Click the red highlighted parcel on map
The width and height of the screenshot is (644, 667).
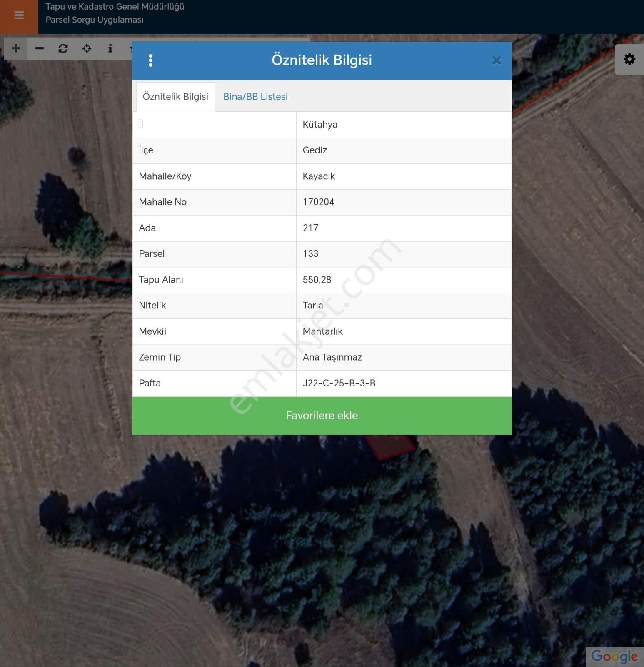[390, 446]
